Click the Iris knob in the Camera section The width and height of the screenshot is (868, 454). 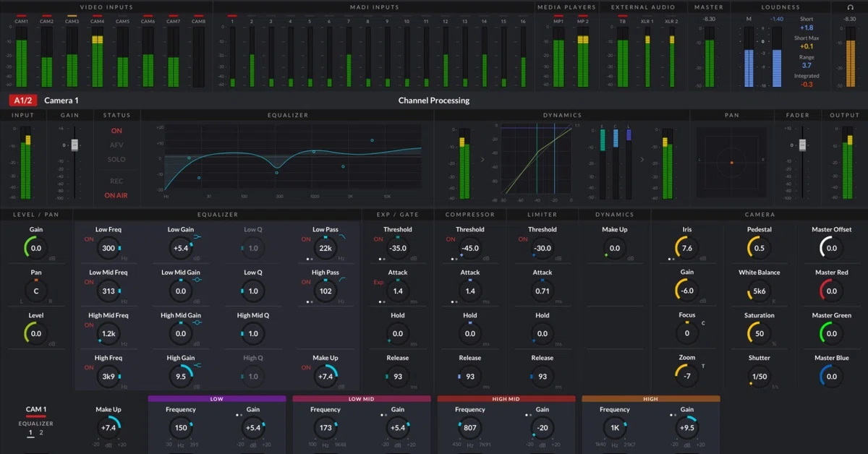[687, 248]
